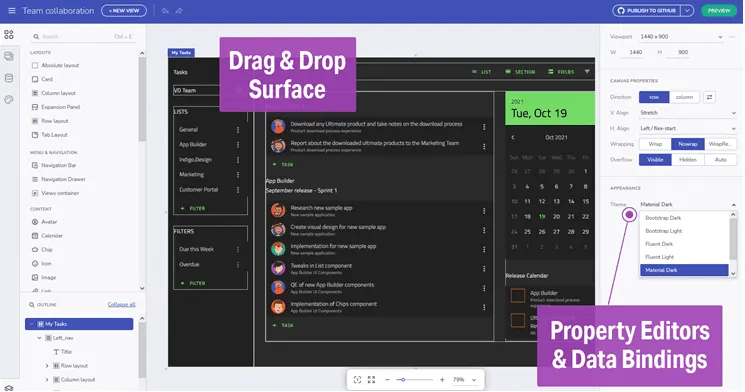The height and width of the screenshot is (392, 745).
Task: Click the zoom slider handle
Action: point(403,380)
